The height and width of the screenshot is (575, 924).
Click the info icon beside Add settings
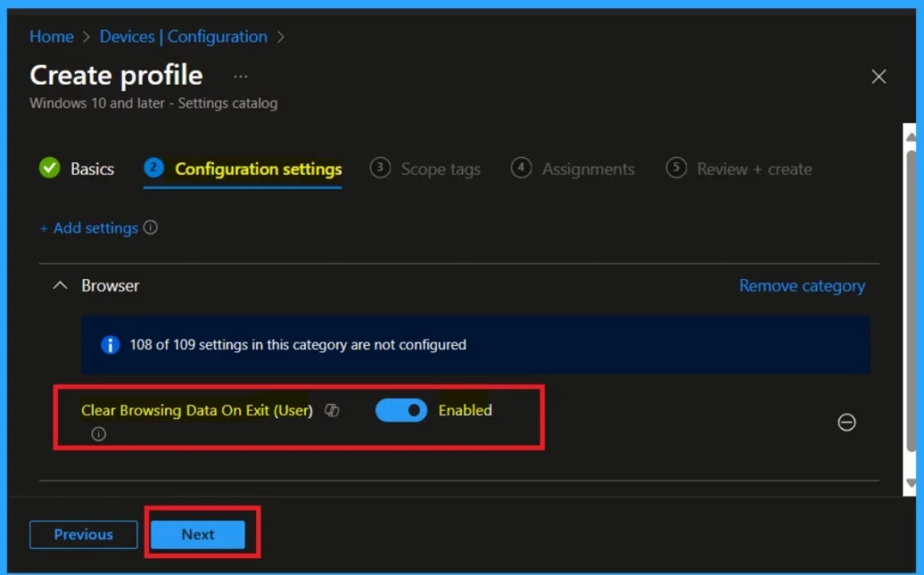point(151,227)
